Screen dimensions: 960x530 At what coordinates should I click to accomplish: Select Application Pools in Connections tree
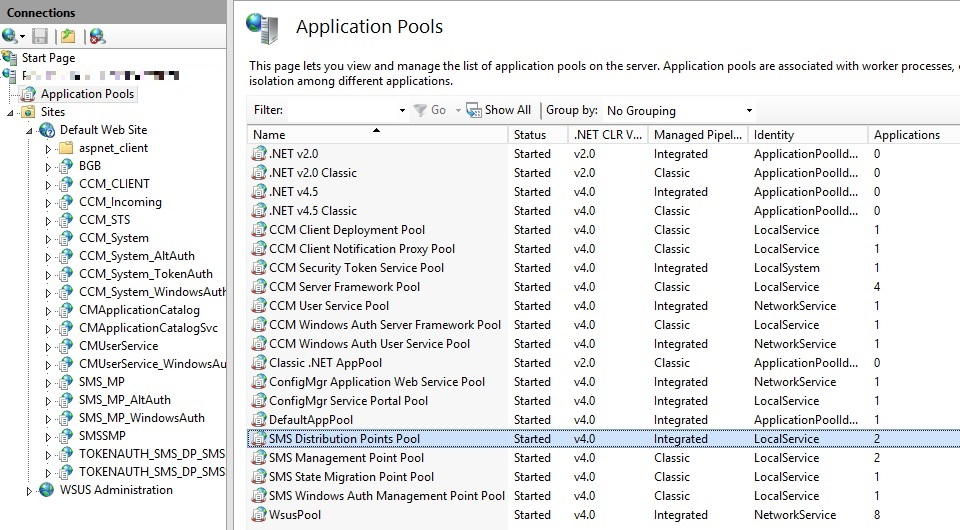(87, 94)
